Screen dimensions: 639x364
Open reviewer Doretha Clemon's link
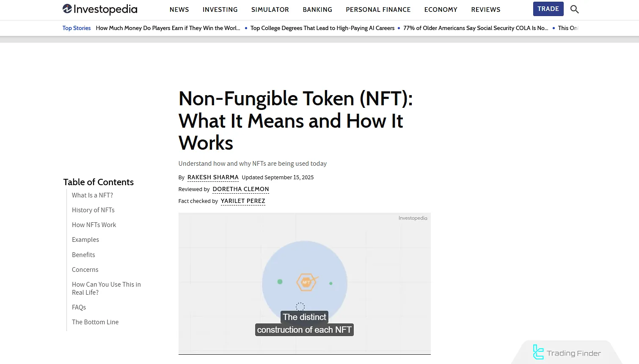tap(241, 189)
